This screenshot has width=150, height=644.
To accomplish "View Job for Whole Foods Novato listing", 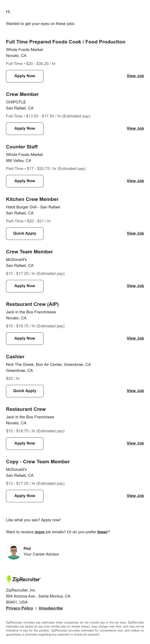I will [135, 76].
